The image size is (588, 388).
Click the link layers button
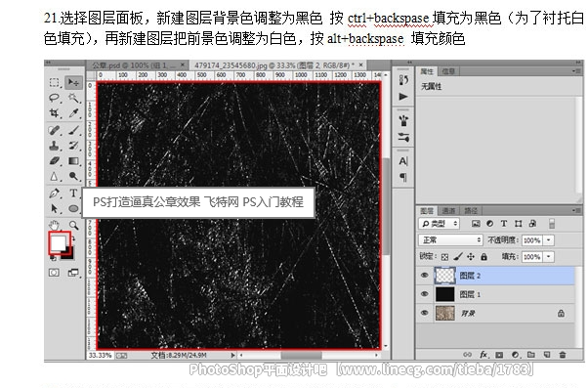pyautogui.click(x=467, y=355)
